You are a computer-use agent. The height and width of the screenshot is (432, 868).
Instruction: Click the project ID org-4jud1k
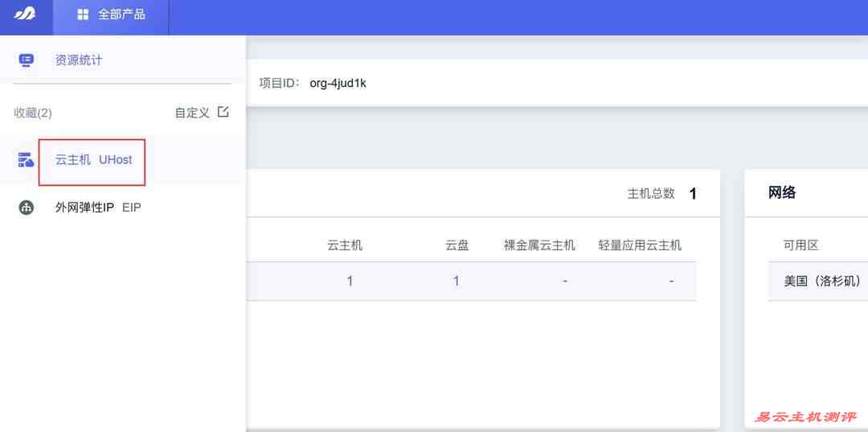click(x=338, y=83)
